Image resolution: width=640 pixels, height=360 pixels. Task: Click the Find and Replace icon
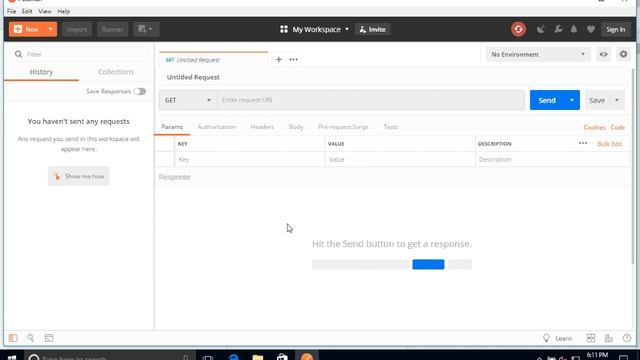[31, 338]
